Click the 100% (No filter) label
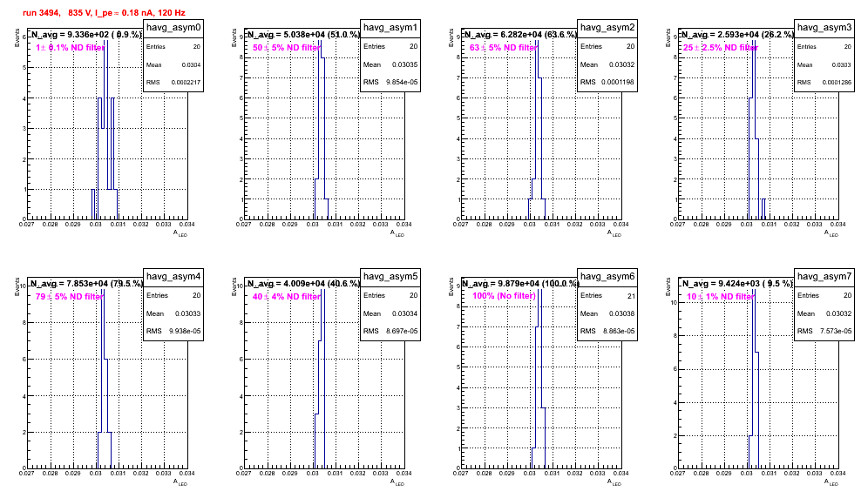868x498 pixels. point(505,296)
